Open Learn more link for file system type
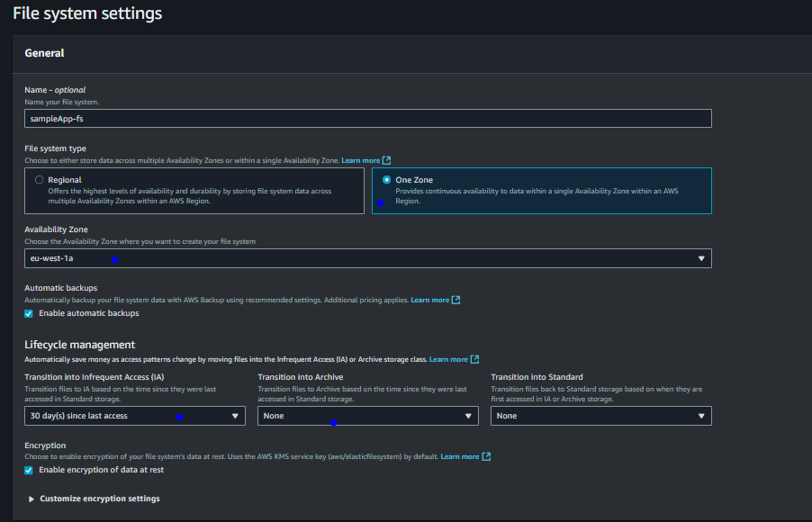The height and width of the screenshot is (522, 812). 360,160
